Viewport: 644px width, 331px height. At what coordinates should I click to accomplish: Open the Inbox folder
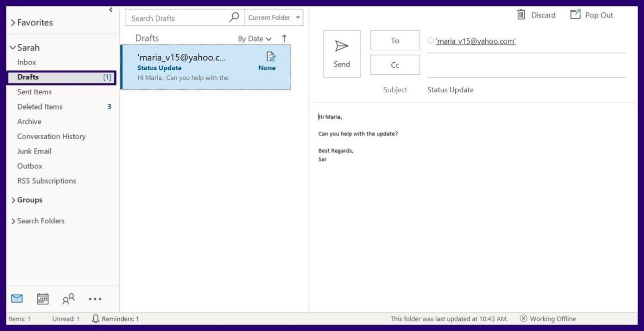click(x=27, y=62)
